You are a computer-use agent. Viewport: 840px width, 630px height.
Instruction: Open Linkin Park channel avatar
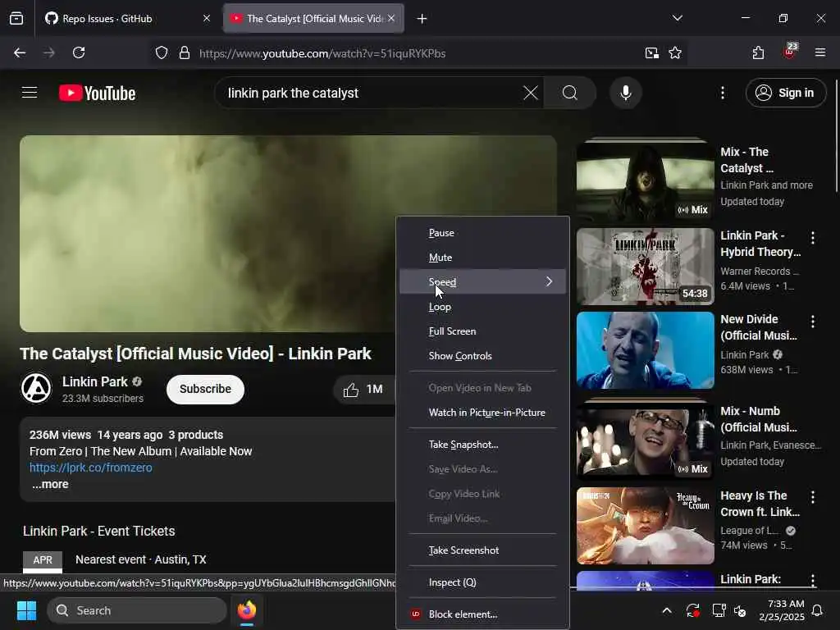[x=36, y=388]
